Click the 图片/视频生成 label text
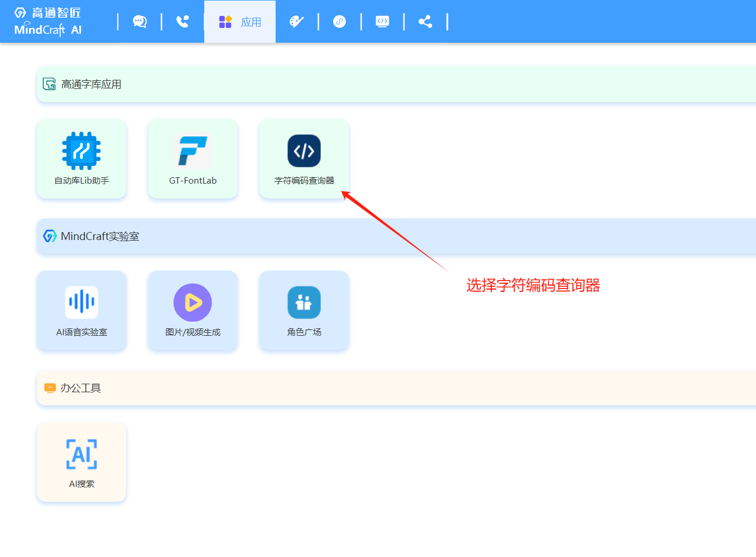 193,332
